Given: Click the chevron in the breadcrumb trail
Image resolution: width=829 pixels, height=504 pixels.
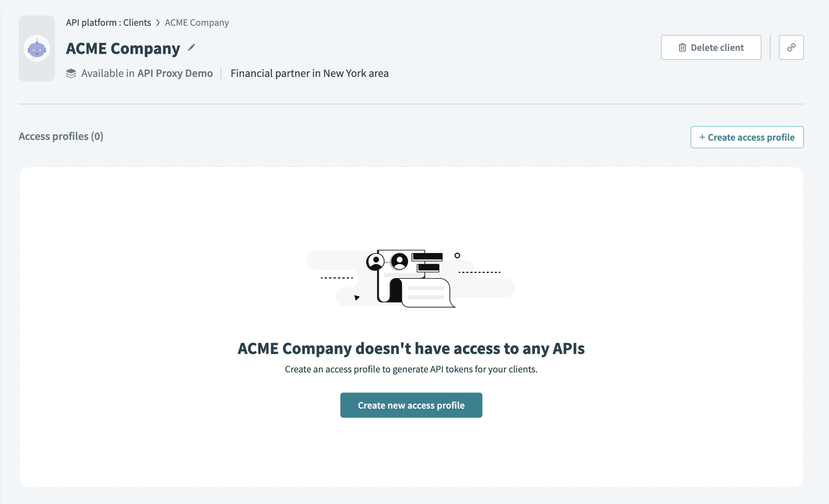Looking at the screenshot, I should coord(157,22).
